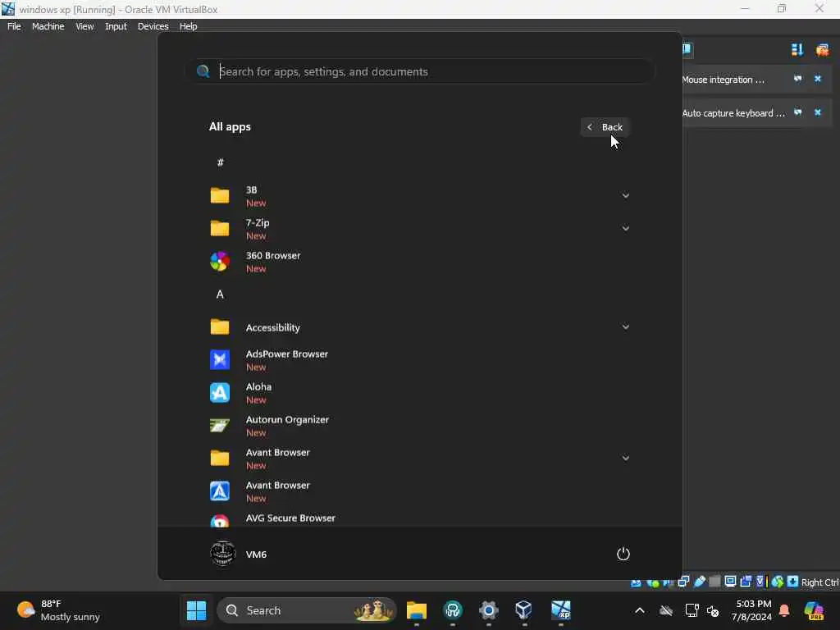The height and width of the screenshot is (630, 840).
Task: Open the weather widget showing 88°F
Action: click(x=59, y=610)
